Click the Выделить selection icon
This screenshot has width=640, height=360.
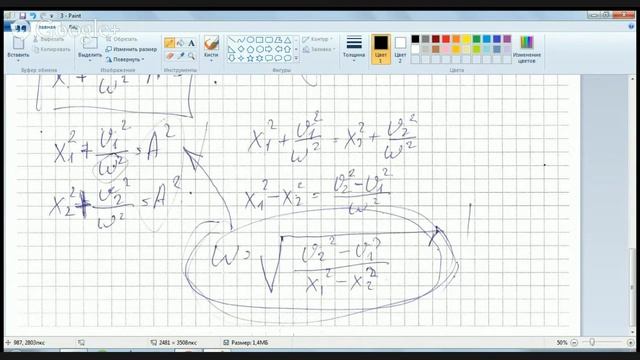(90, 43)
